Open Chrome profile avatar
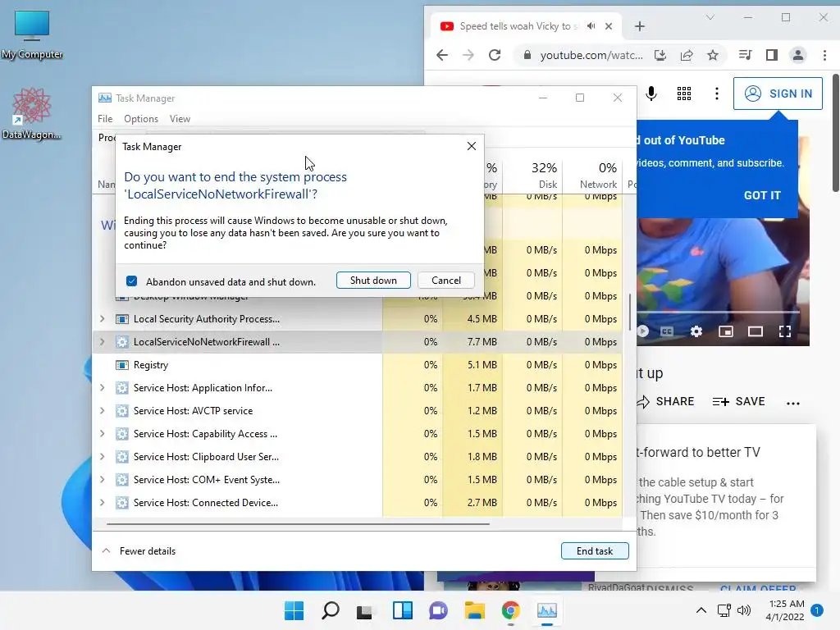 point(797,55)
